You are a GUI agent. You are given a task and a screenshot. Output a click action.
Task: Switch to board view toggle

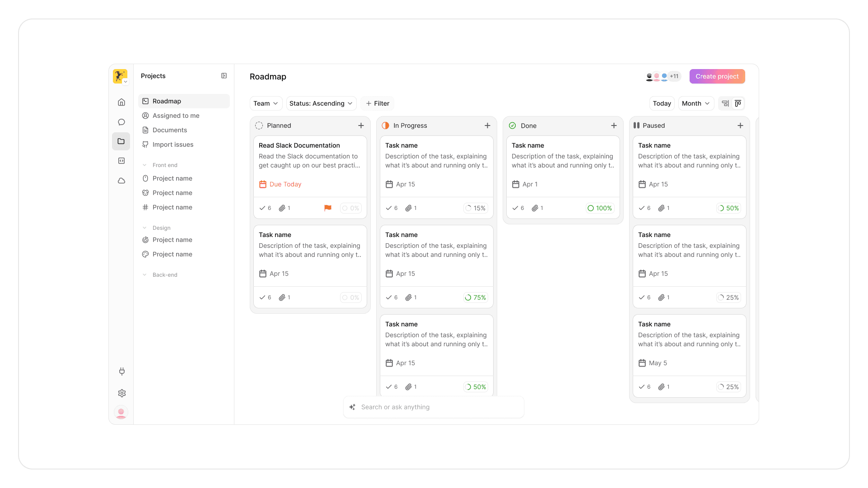738,103
